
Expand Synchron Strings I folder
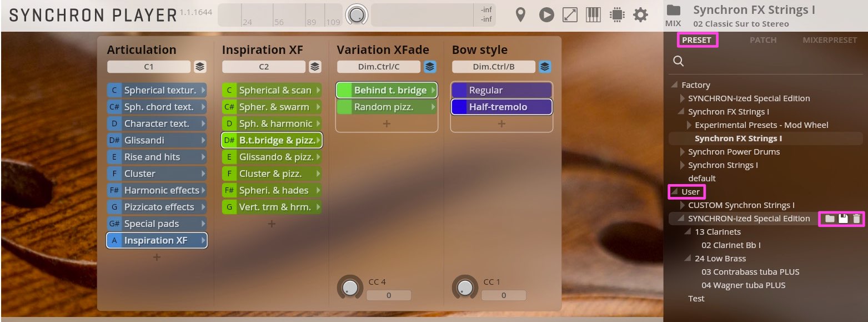click(x=683, y=165)
